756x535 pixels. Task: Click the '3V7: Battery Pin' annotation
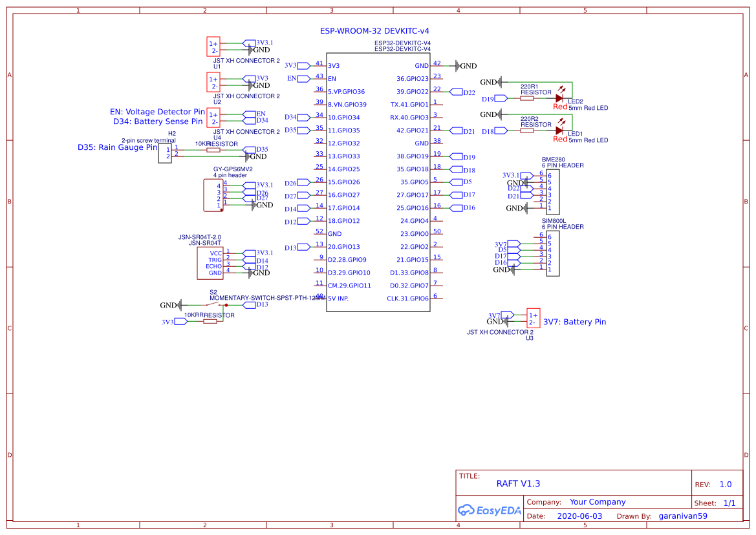575,322
